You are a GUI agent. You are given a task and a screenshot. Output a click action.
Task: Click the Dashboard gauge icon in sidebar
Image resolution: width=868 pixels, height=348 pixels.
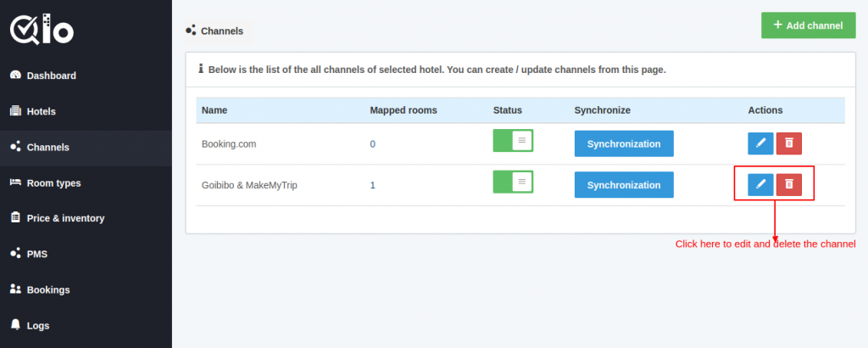click(15, 76)
